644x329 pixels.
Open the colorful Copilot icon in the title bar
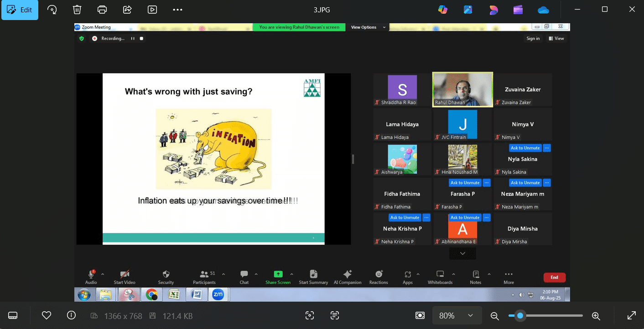click(x=442, y=10)
